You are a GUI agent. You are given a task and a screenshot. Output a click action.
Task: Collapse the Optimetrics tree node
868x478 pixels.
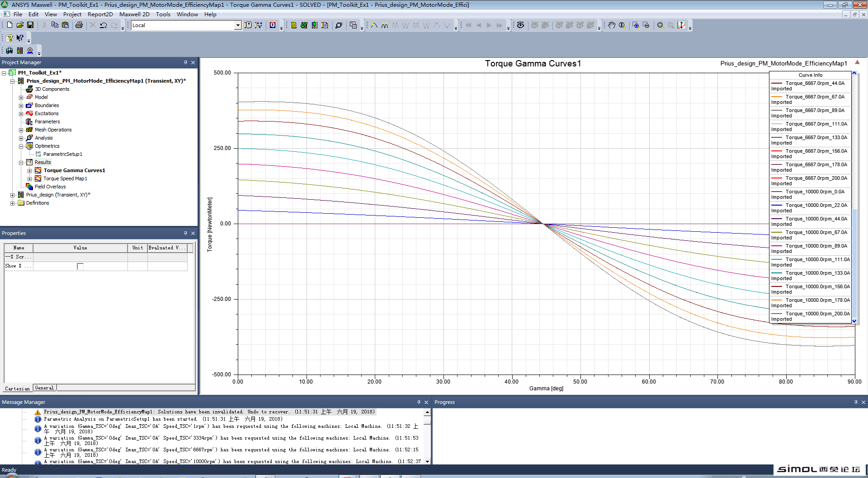(x=21, y=146)
